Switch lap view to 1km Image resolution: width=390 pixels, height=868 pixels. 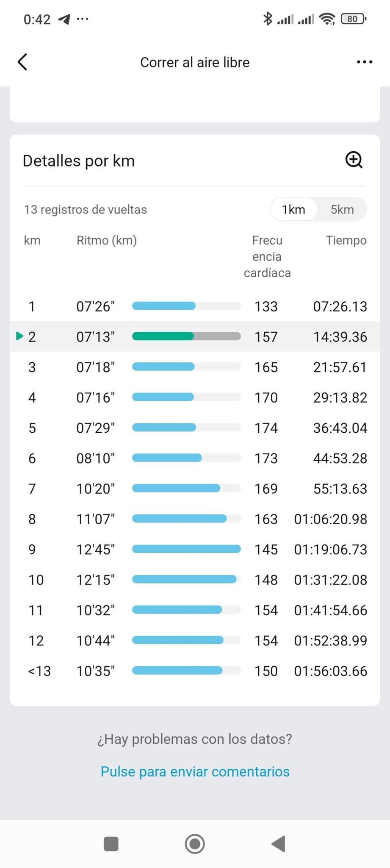click(x=293, y=209)
